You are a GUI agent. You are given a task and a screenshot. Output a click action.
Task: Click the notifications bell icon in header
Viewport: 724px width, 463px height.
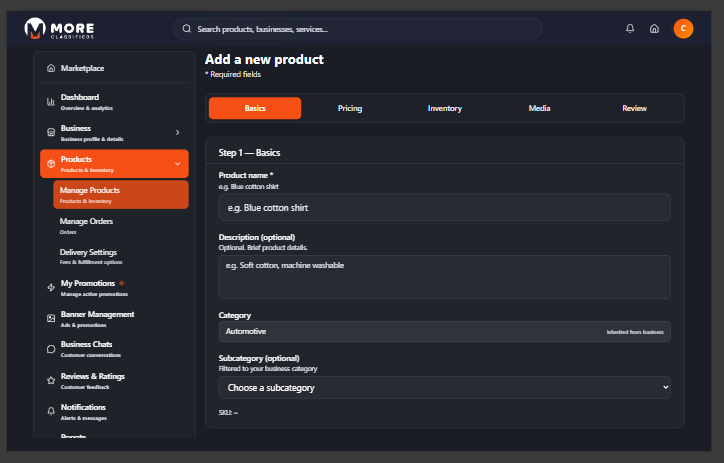coord(630,29)
